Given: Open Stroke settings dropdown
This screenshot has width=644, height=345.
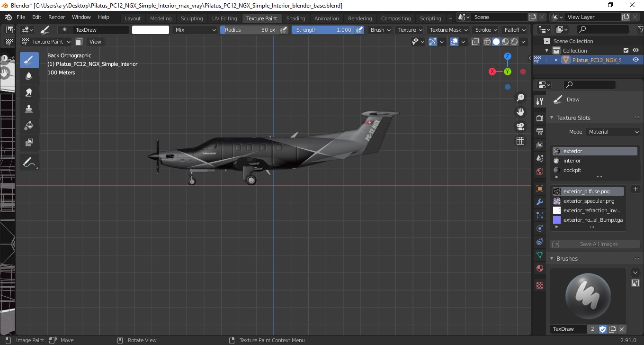Looking at the screenshot, I should click(486, 30).
